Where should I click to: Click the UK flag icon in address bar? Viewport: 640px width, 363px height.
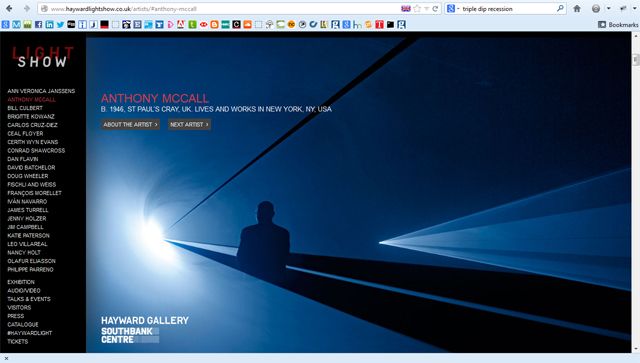pyautogui.click(x=406, y=9)
